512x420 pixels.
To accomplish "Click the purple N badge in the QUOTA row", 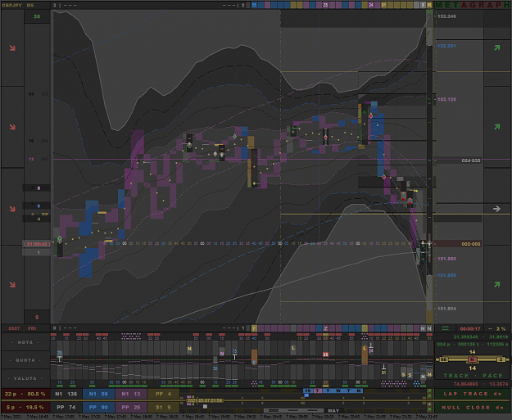I will pyautogui.click(x=222, y=354).
